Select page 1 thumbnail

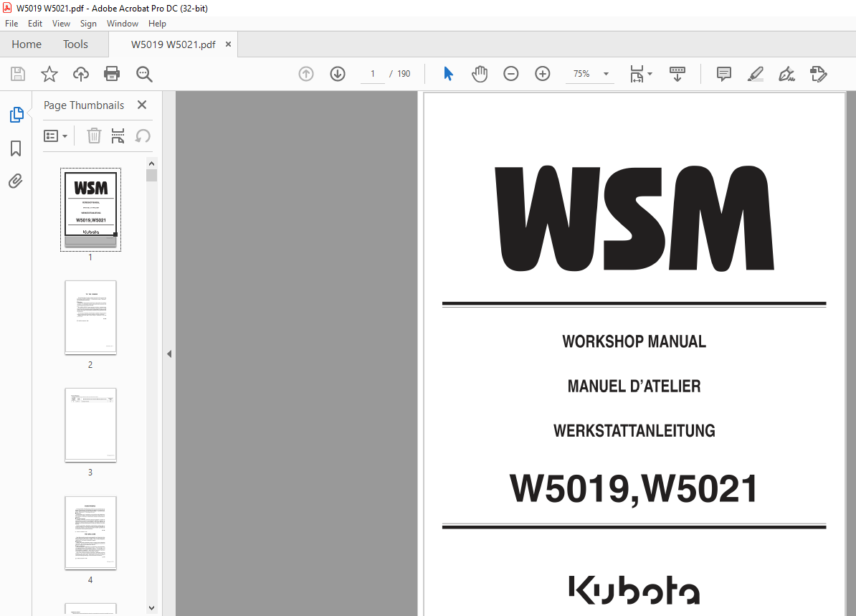click(x=90, y=209)
